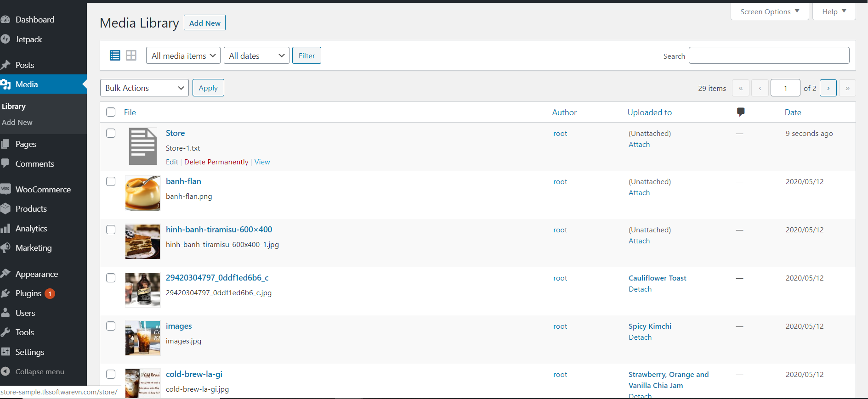Click the Appearance paintbrush icon

point(5,274)
